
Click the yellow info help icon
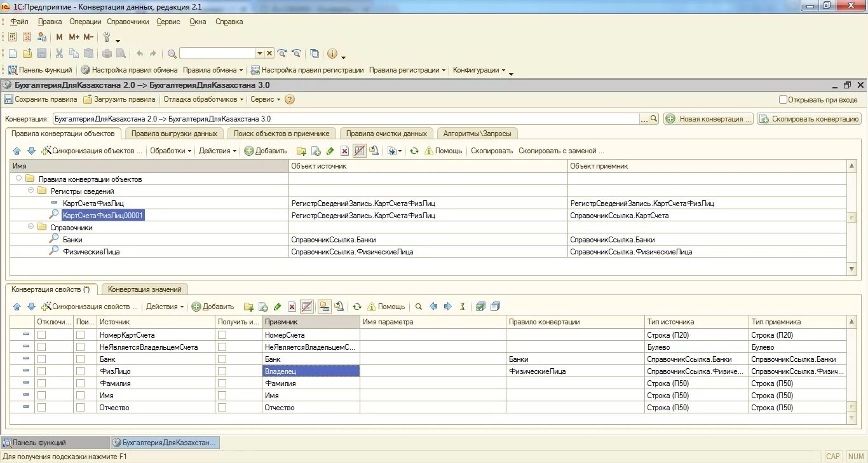click(332, 53)
